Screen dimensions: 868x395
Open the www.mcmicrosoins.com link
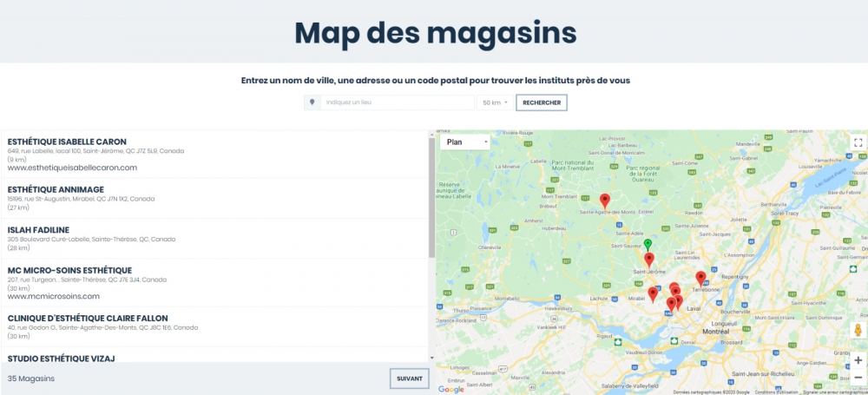pyautogui.click(x=54, y=296)
